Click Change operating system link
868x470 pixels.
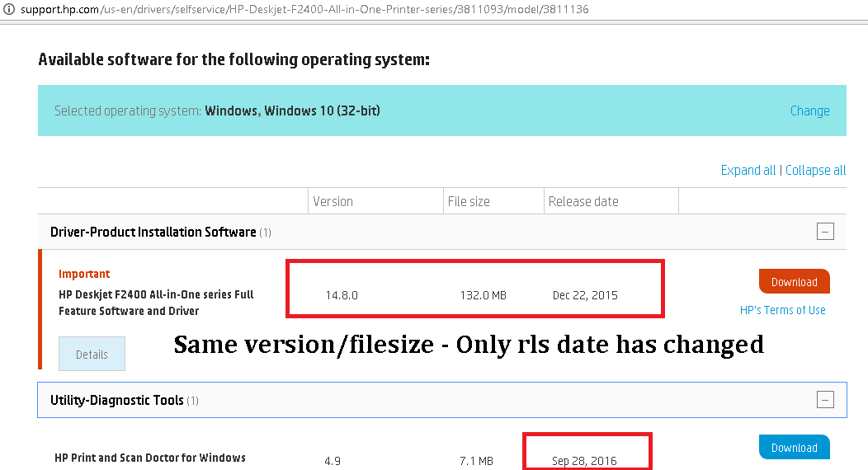(810, 110)
